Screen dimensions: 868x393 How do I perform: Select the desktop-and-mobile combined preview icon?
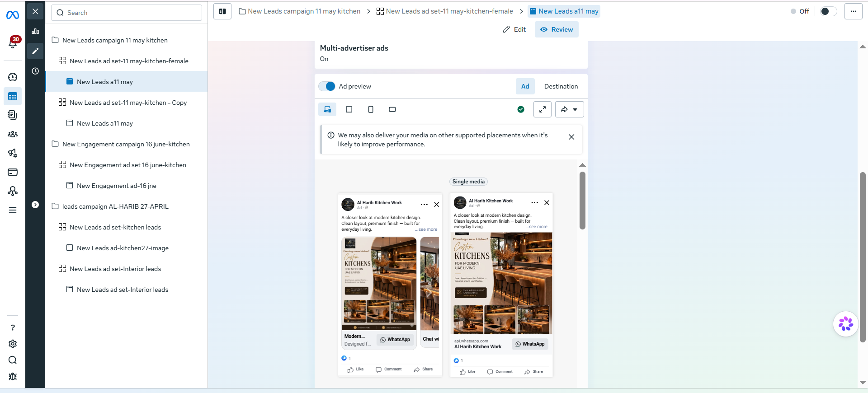[x=327, y=109]
